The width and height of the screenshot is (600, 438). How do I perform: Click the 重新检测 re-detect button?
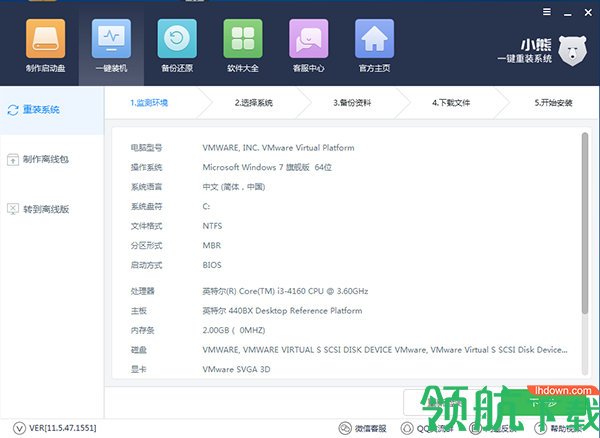[x=444, y=403]
